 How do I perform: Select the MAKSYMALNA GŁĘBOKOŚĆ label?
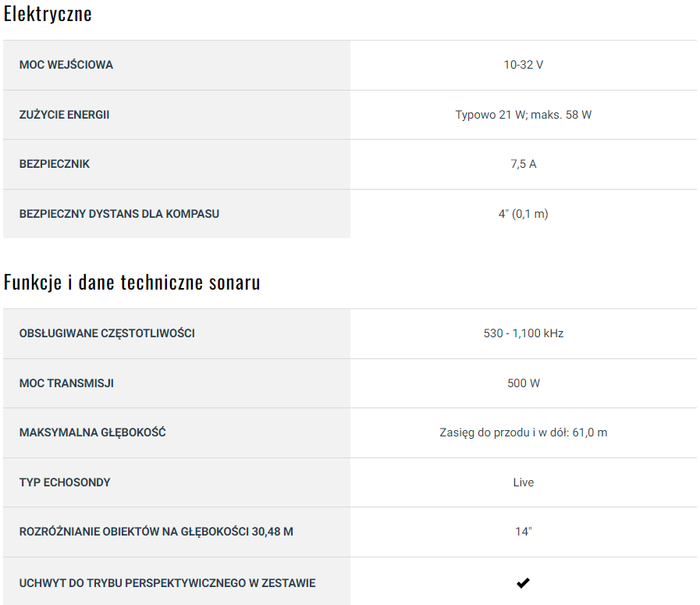(92, 432)
